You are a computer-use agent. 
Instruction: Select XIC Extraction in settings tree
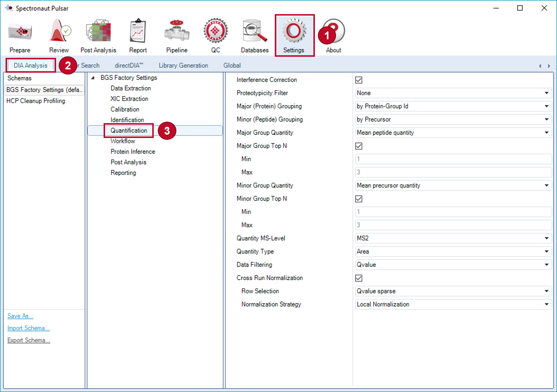click(x=129, y=99)
